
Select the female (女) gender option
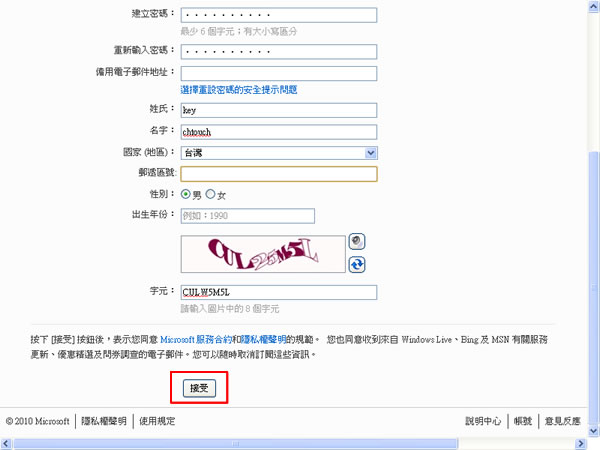(x=210, y=194)
